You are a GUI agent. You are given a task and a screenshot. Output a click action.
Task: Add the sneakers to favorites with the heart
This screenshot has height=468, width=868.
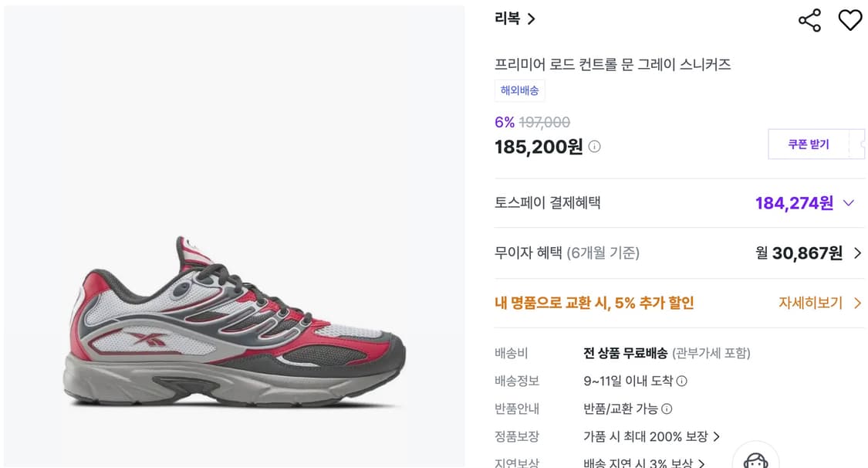pyautogui.click(x=850, y=21)
